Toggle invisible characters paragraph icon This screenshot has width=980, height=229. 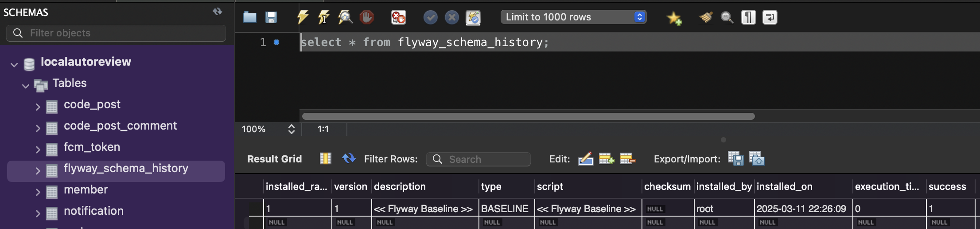pyautogui.click(x=748, y=17)
